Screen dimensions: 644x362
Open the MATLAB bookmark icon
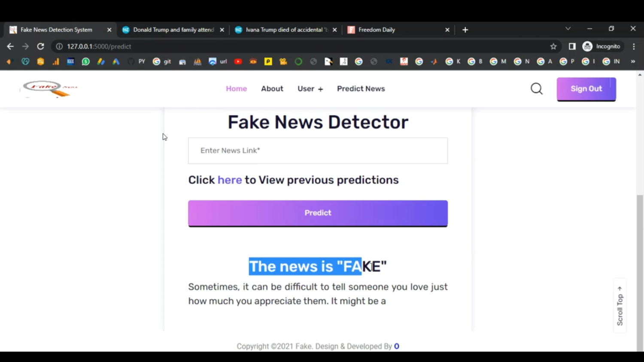click(434, 61)
